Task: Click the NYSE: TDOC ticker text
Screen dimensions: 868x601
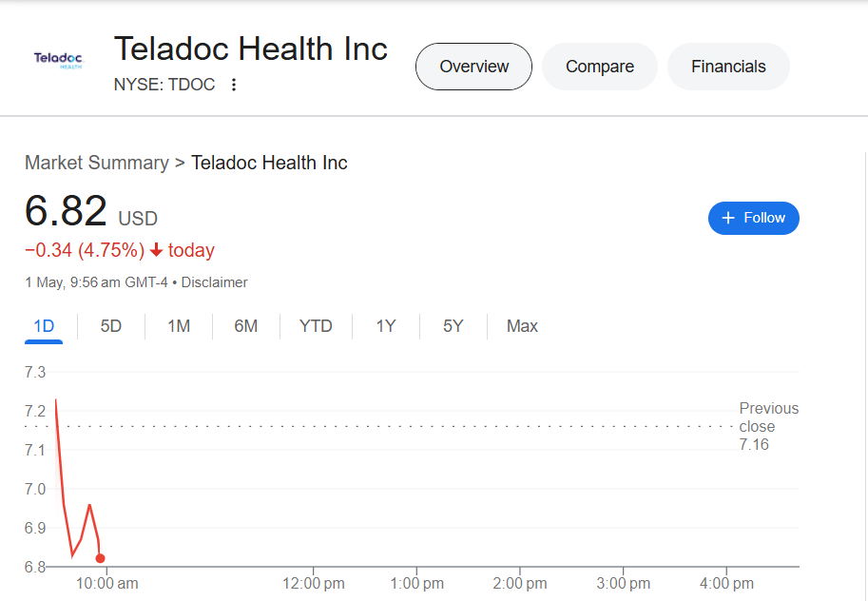Action: tap(164, 85)
